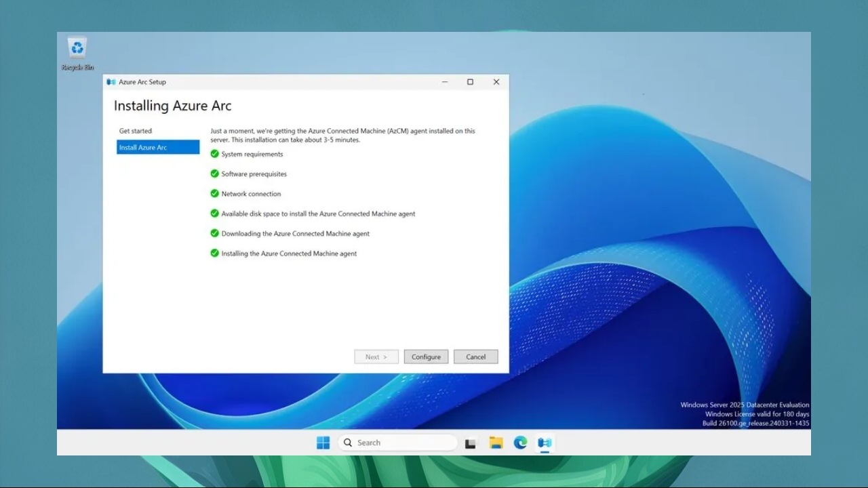Screen dimensions: 868x488
Task: Open the Recycle Bin desktop icon
Action: tap(77, 54)
